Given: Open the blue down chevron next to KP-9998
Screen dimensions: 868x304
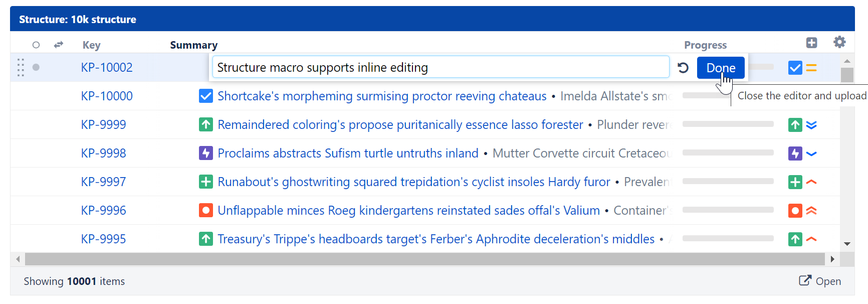Looking at the screenshot, I should click(812, 153).
